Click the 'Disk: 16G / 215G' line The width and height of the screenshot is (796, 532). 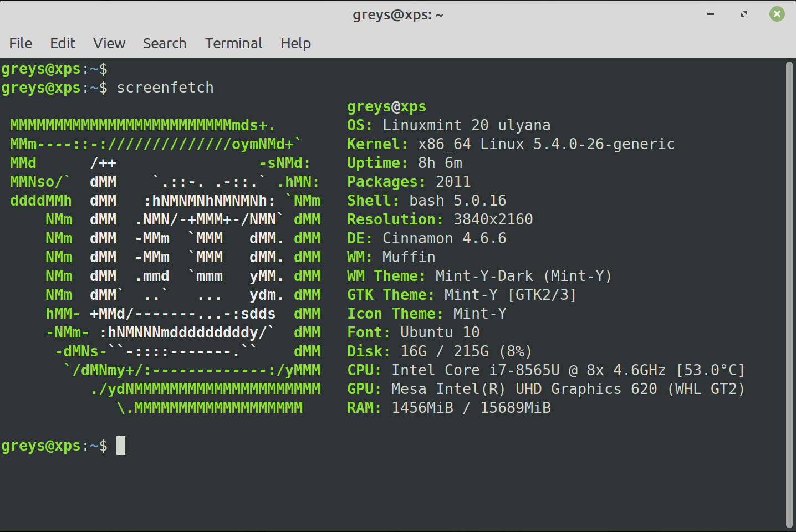tap(440, 351)
